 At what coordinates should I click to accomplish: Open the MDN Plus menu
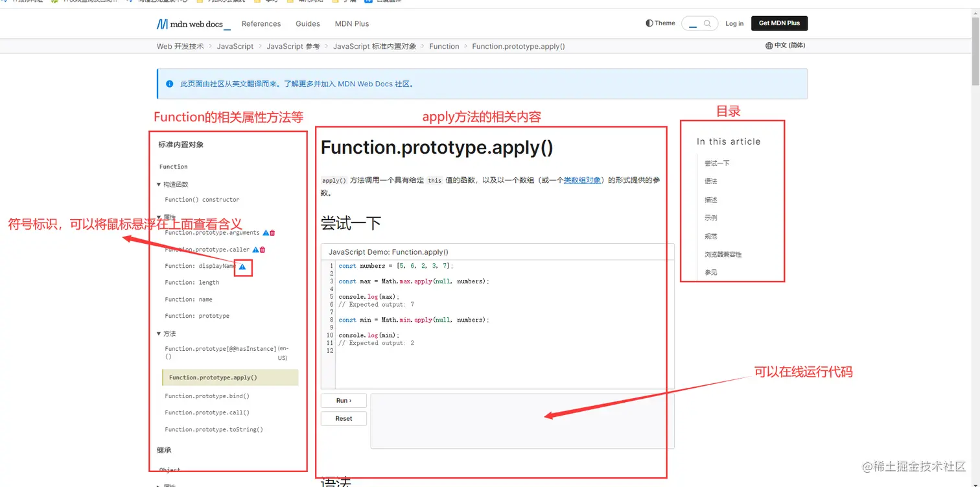(352, 24)
